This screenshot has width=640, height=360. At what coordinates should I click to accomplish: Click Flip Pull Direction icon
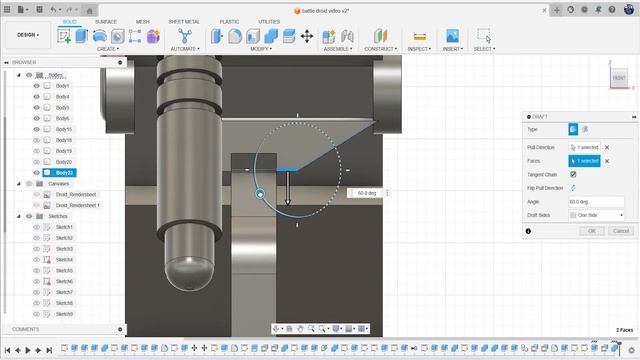coord(573,188)
